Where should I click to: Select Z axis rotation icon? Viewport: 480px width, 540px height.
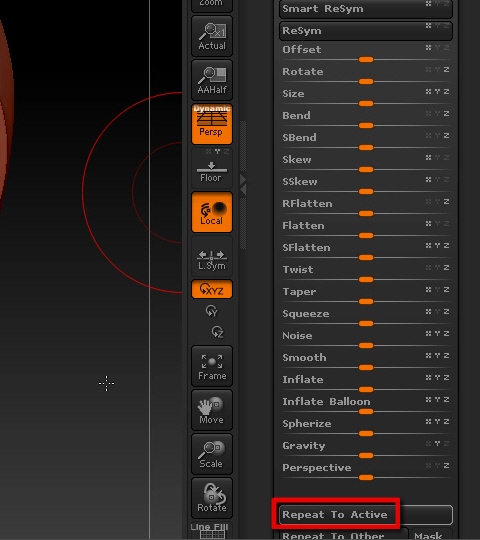[x=218, y=332]
